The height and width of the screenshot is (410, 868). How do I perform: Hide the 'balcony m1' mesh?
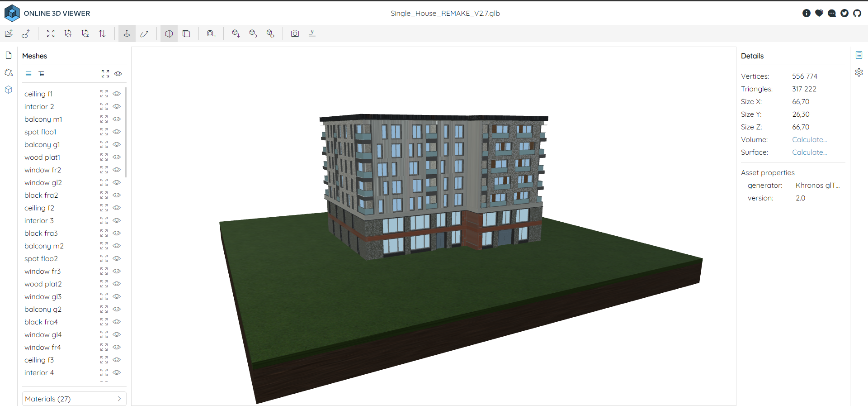117,119
